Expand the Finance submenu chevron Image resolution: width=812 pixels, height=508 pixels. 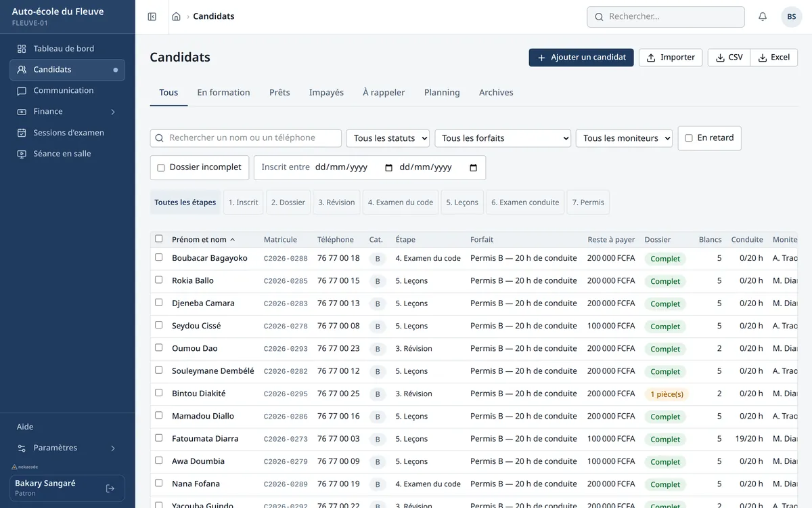(x=113, y=112)
